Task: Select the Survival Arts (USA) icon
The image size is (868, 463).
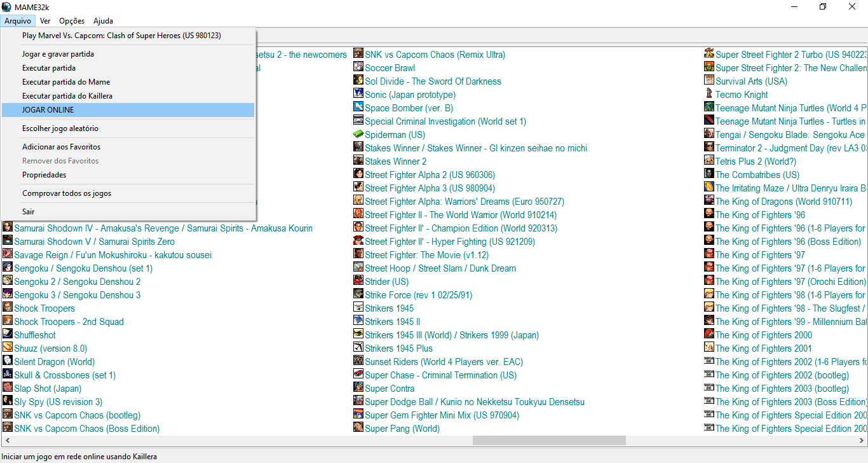Action: [709, 81]
